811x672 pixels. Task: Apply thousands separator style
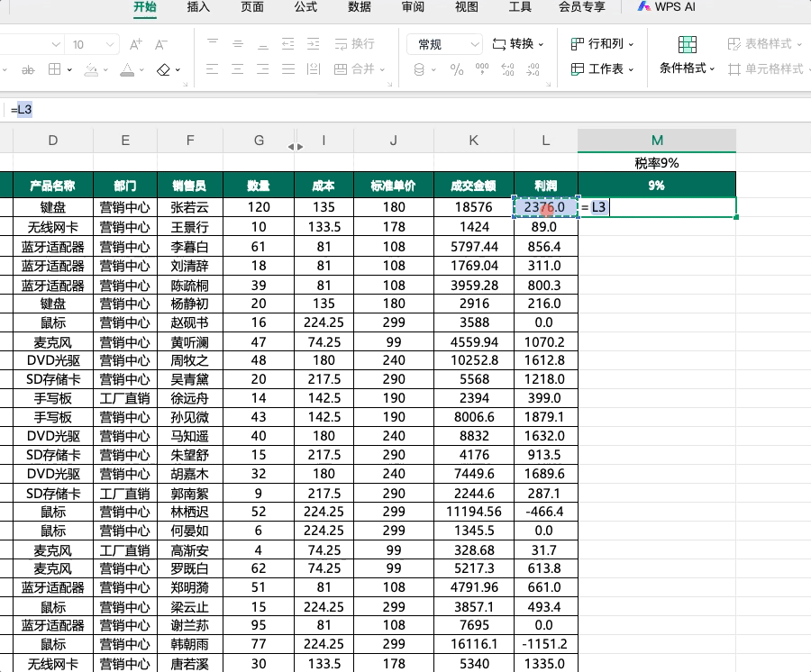tap(482, 68)
